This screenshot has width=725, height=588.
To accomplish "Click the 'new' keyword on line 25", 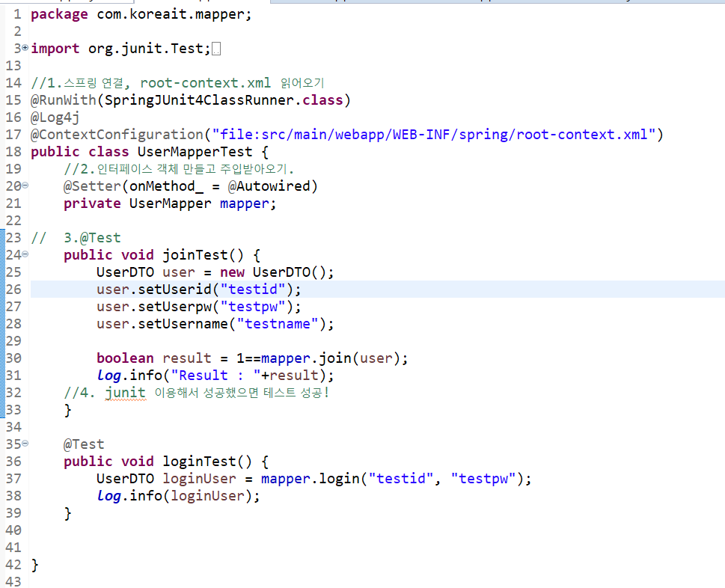I will (x=232, y=272).
